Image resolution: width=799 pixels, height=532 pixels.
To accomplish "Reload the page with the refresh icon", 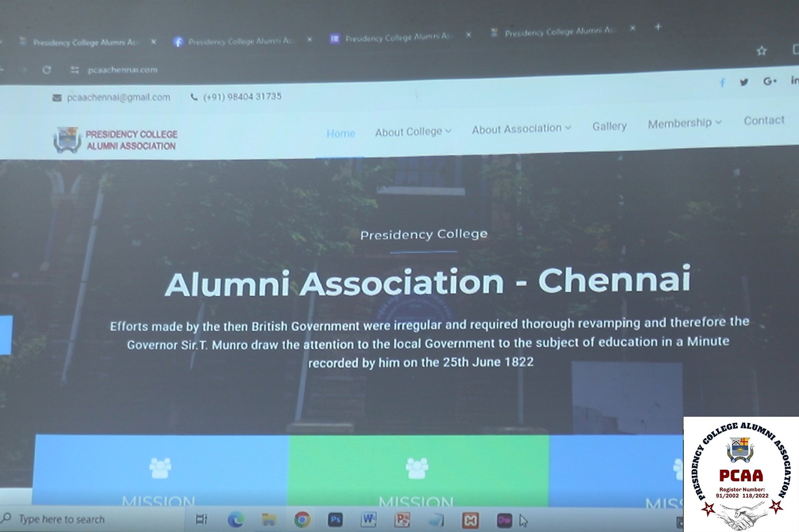I will pos(46,70).
